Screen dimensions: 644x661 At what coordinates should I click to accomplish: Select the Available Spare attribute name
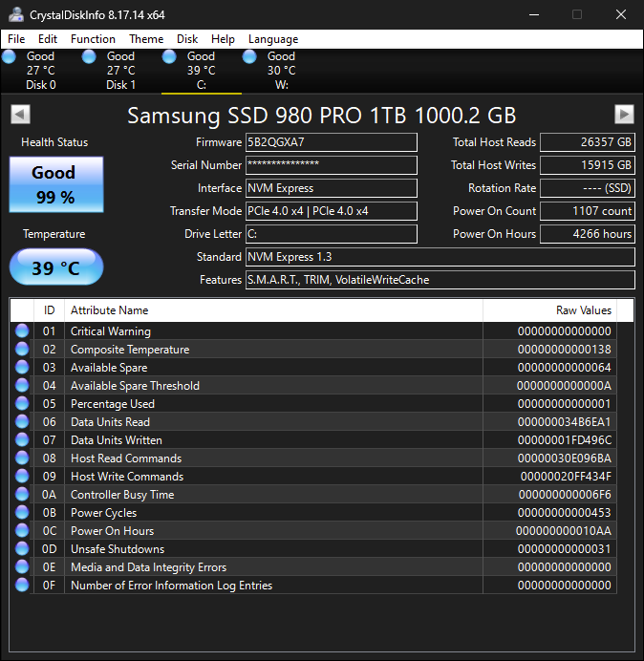click(x=109, y=368)
